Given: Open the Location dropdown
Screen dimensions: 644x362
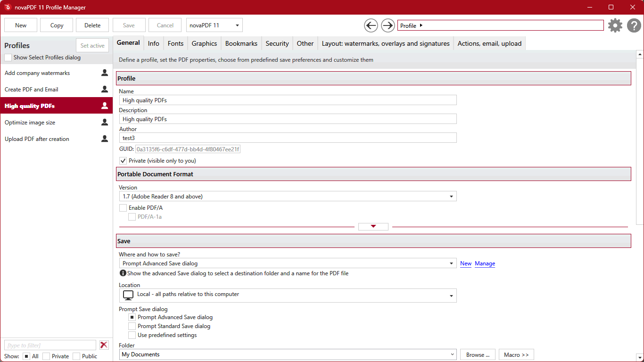Looking at the screenshot, I should [288, 296].
